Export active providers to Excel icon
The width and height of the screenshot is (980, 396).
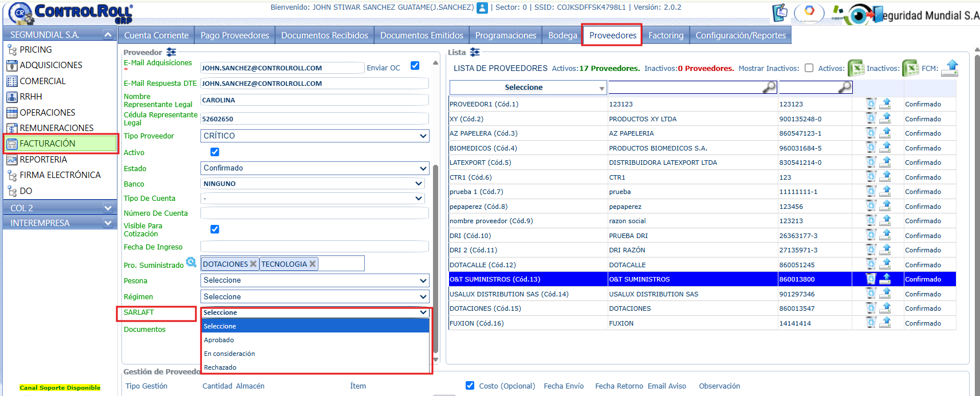click(x=856, y=68)
